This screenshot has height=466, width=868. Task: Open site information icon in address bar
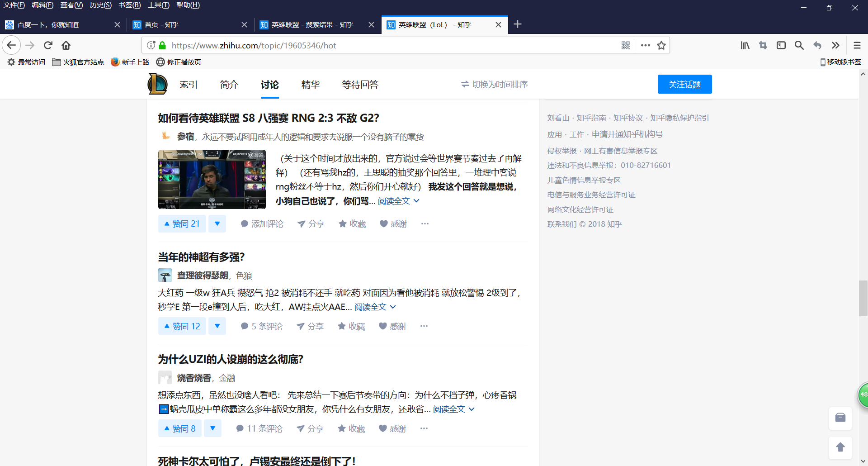151,45
